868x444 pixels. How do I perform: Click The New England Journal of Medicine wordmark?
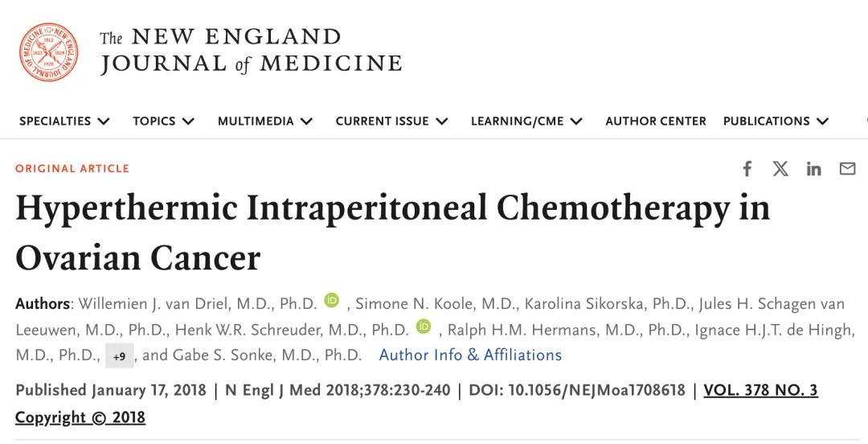click(251, 51)
